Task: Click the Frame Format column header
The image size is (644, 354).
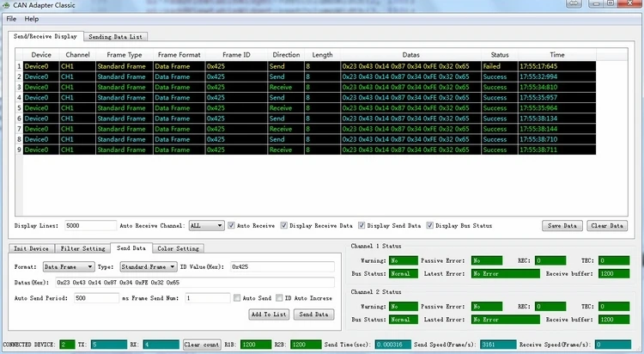Action: point(179,55)
